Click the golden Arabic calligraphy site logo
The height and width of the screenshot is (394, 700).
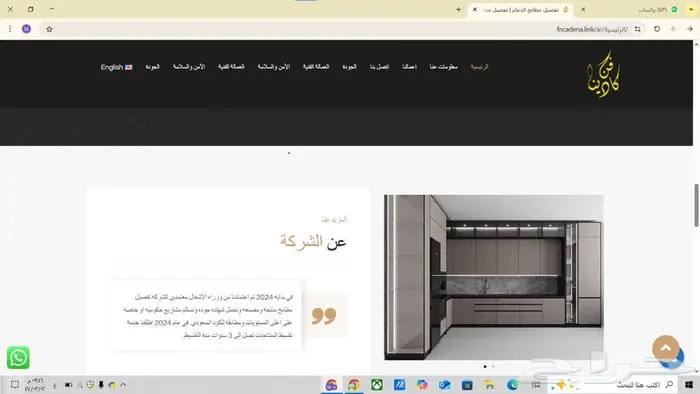point(603,74)
